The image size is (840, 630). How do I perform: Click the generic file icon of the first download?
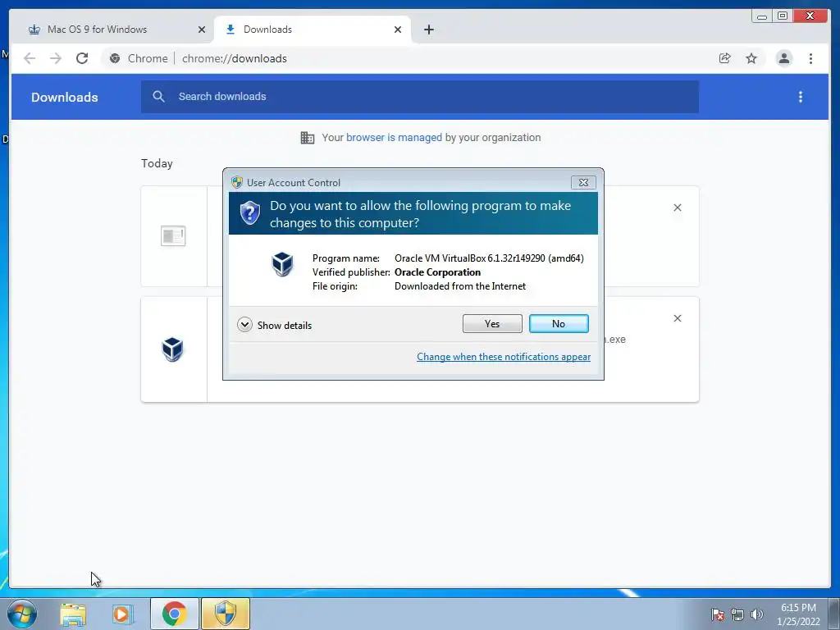pos(173,235)
